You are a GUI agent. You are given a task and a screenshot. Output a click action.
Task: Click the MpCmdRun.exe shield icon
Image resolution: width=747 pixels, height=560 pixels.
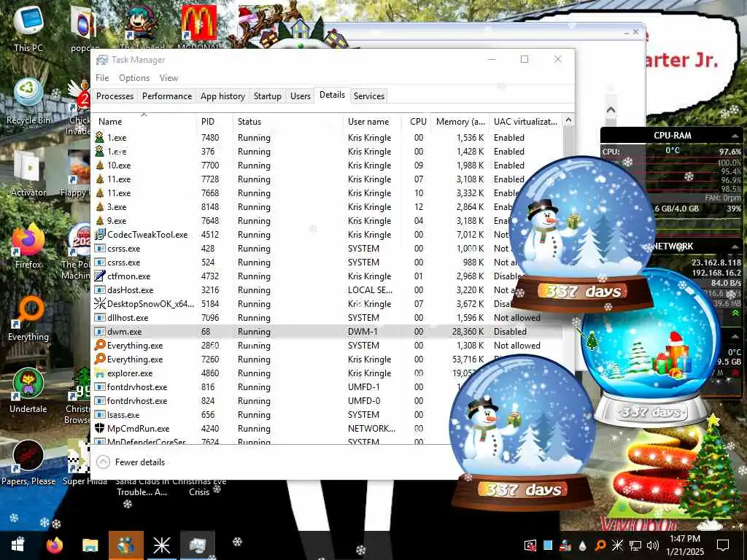click(x=99, y=428)
